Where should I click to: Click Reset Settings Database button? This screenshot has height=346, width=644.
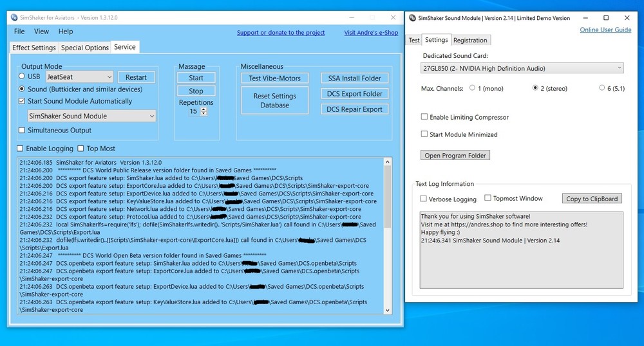[x=275, y=100]
